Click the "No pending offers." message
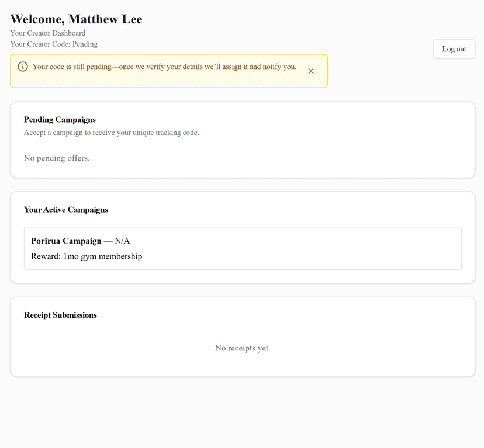Viewport: 484px width, 448px height. click(x=57, y=158)
